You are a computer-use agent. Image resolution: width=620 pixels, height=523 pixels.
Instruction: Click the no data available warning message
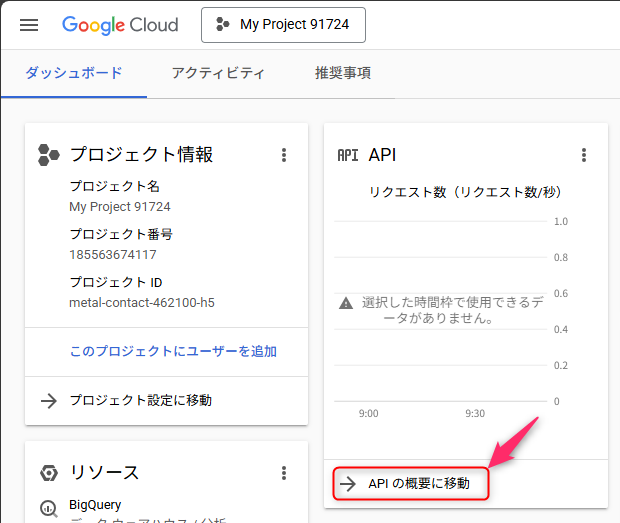coord(452,310)
